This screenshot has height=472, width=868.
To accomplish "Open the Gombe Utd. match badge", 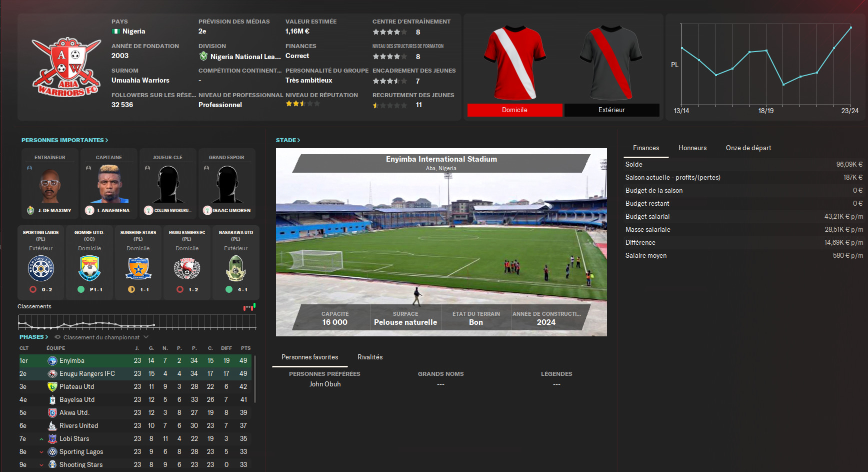I will click(89, 268).
